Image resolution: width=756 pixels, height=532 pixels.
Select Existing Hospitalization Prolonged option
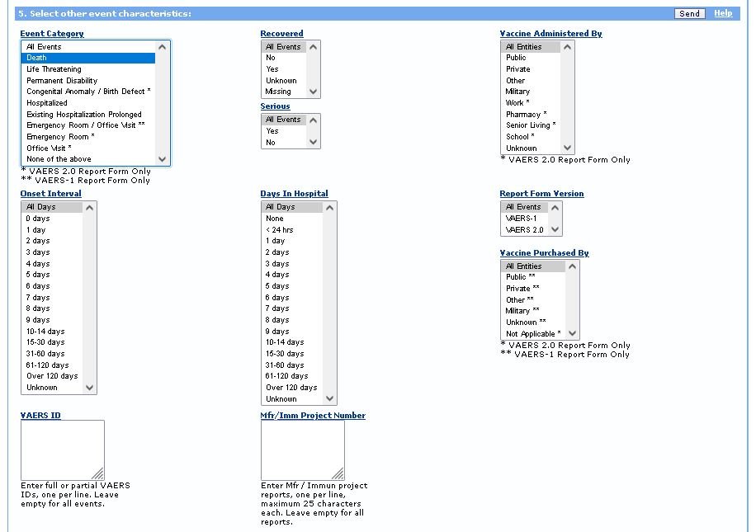(88, 114)
